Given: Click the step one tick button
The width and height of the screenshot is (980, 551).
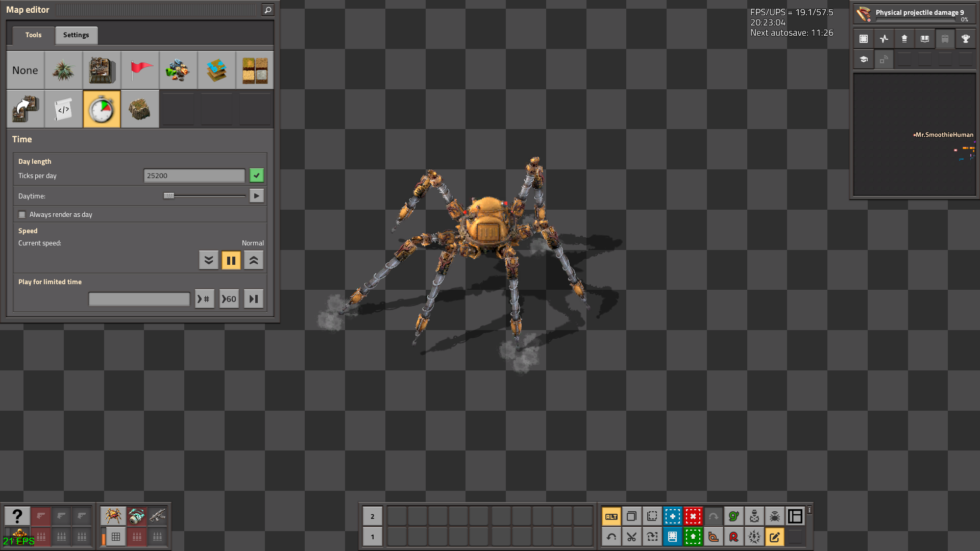Looking at the screenshot, I should 254,299.
